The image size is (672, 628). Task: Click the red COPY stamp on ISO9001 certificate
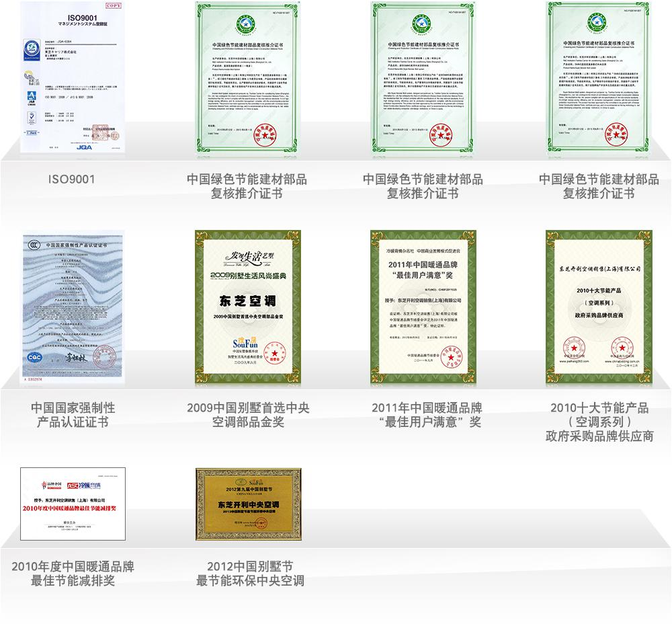114,5
